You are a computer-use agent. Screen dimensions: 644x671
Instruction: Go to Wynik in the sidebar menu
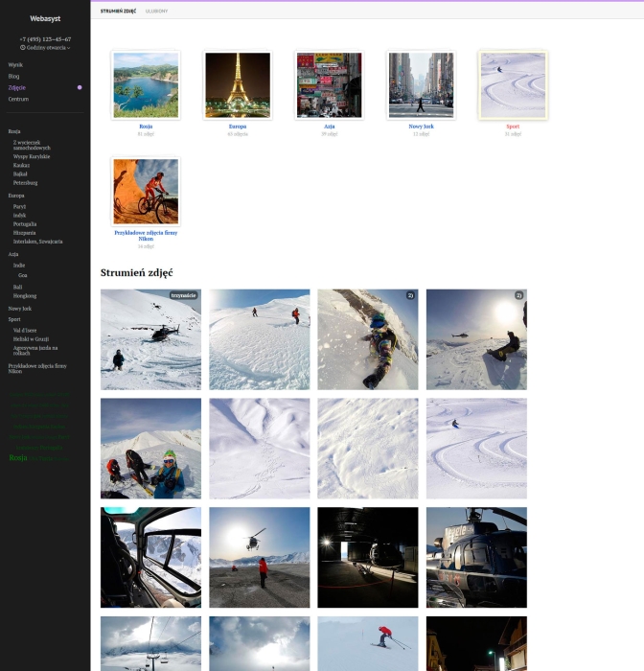click(15, 64)
